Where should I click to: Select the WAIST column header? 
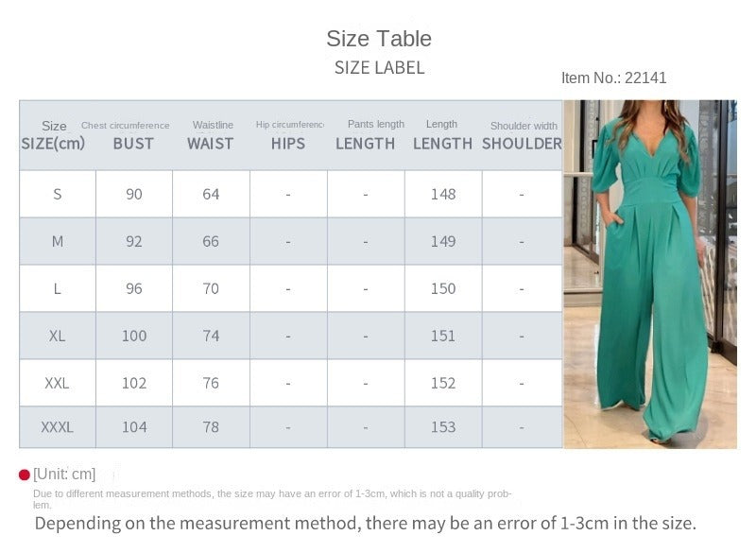pyautogui.click(x=210, y=144)
